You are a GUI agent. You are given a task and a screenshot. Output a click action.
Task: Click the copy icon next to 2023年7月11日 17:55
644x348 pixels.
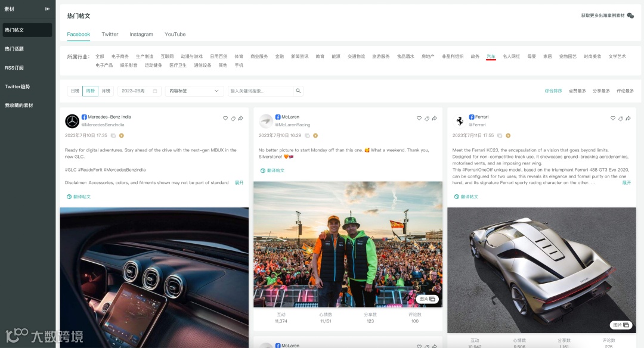[500, 135]
